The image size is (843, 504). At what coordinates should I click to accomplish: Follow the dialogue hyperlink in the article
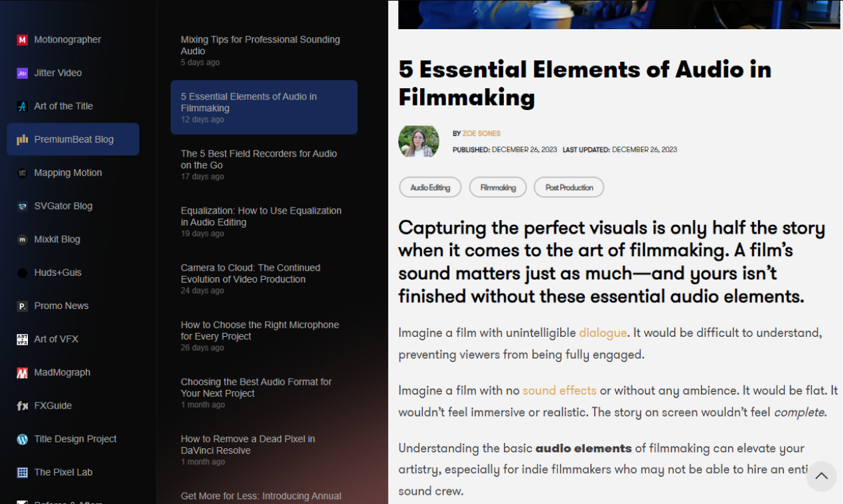pyautogui.click(x=603, y=333)
